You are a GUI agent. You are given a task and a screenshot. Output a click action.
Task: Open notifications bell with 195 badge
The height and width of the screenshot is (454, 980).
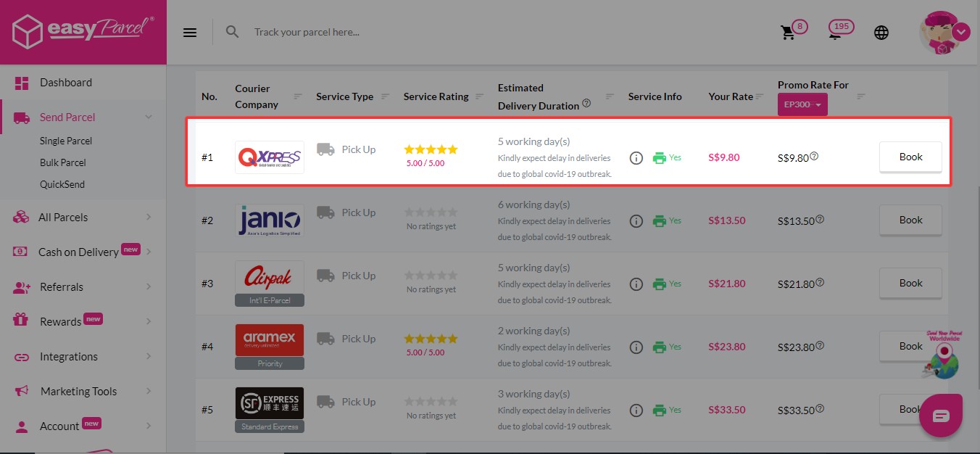(836, 33)
